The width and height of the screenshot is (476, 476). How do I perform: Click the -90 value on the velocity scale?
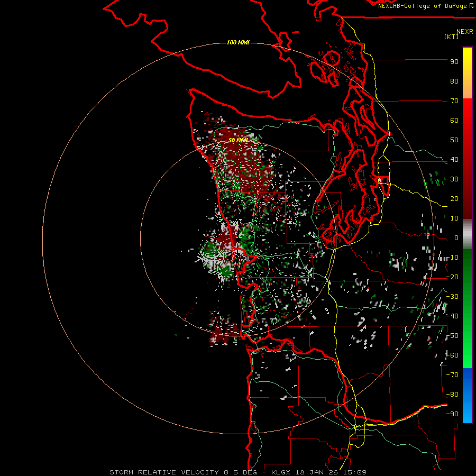(x=452, y=414)
